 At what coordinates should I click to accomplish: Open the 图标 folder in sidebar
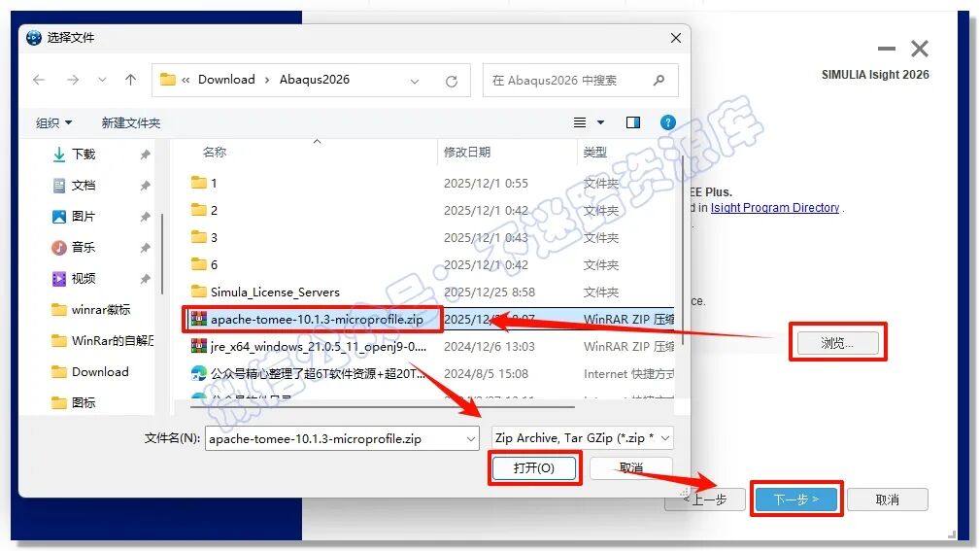pos(84,402)
